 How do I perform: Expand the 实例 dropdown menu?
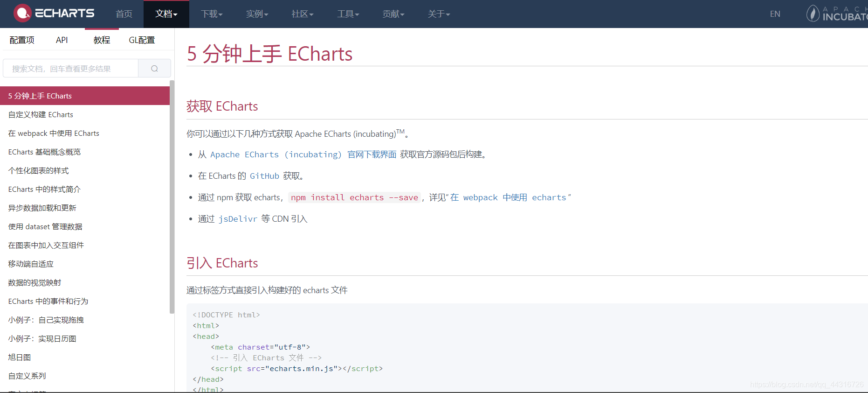coord(257,14)
